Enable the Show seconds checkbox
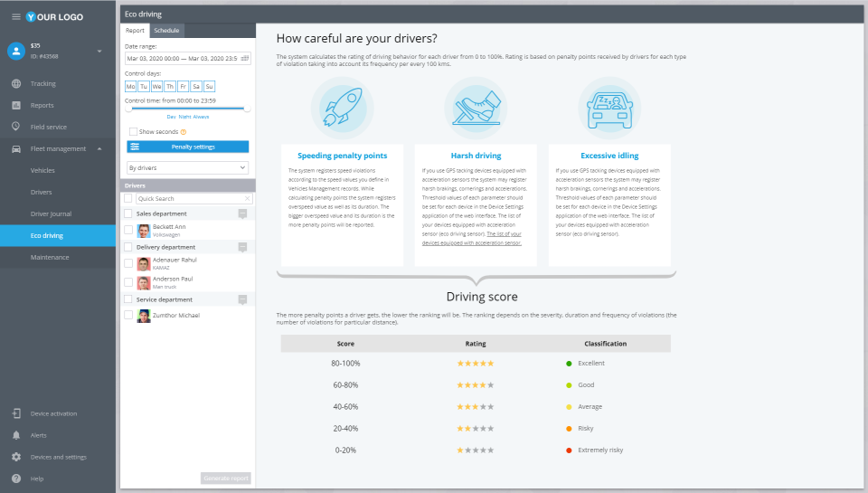The width and height of the screenshot is (868, 493). (x=133, y=132)
